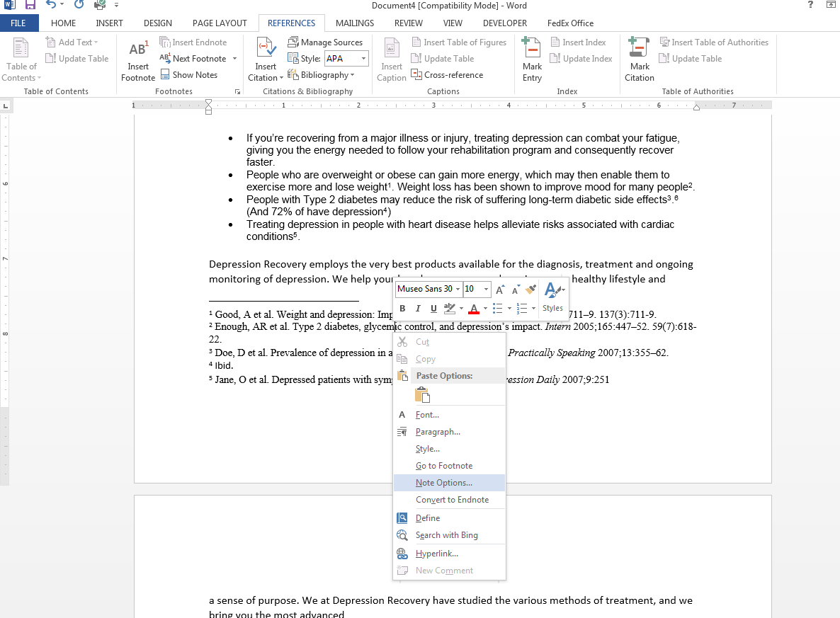Toggle Italic in the mini toolbar
Image resolution: width=840 pixels, height=618 pixels.
[x=418, y=308]
